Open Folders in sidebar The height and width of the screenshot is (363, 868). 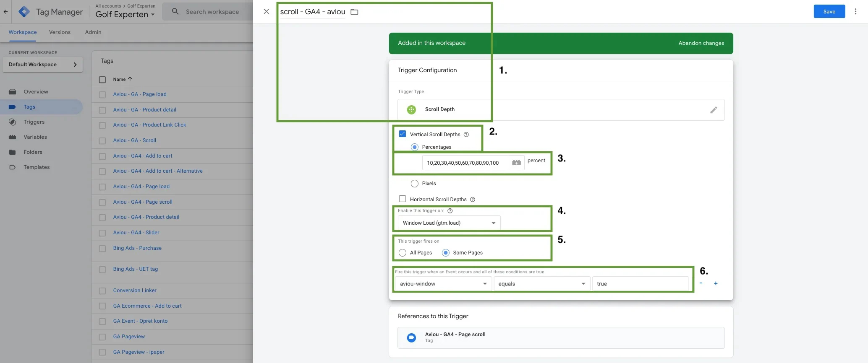pyautogui.click(x=33, y=152)
